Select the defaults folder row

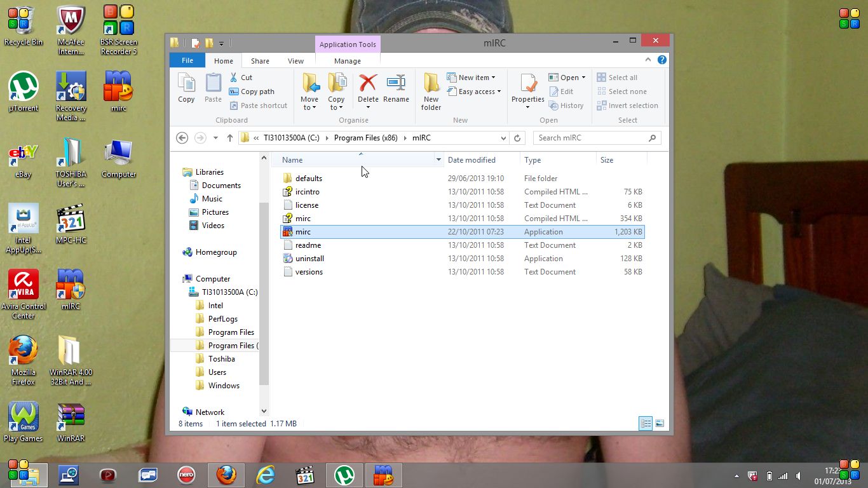pyautogui.click(x=462, y=179)
